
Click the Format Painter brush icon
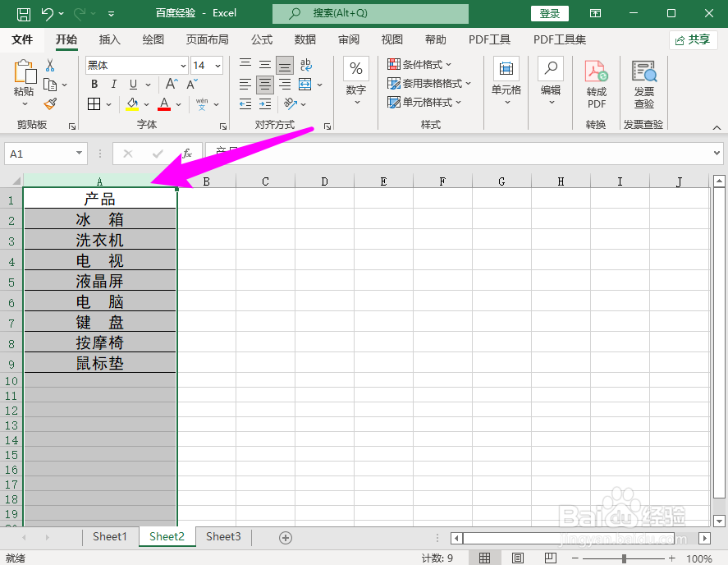[50, 104]
